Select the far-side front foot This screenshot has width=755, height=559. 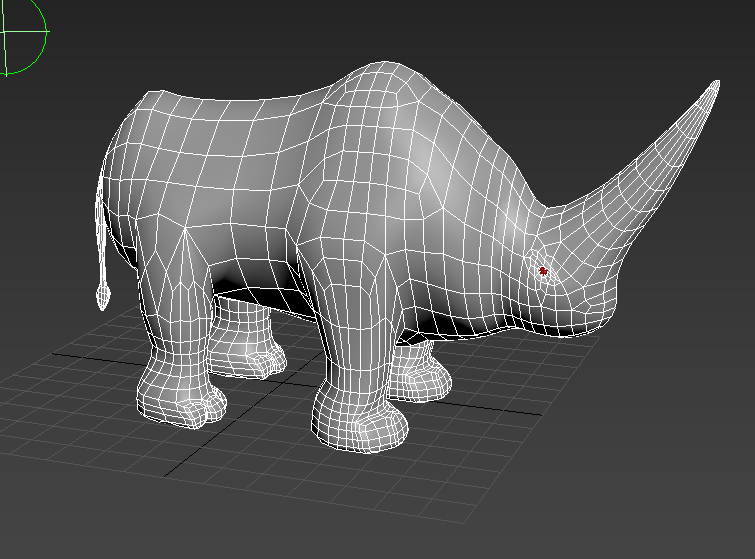(x=420, y=378)
